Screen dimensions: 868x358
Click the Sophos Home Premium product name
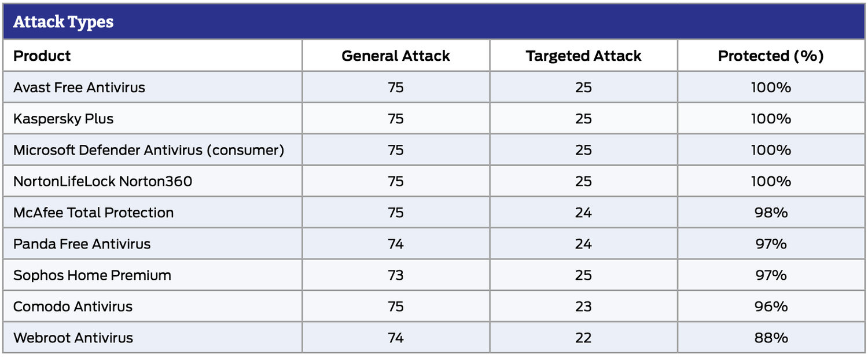(93, 275)
